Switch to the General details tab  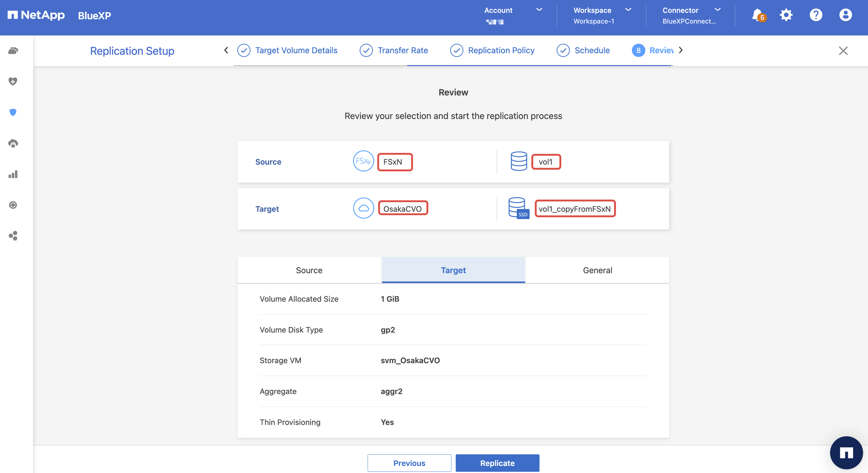tap(597, 270)
